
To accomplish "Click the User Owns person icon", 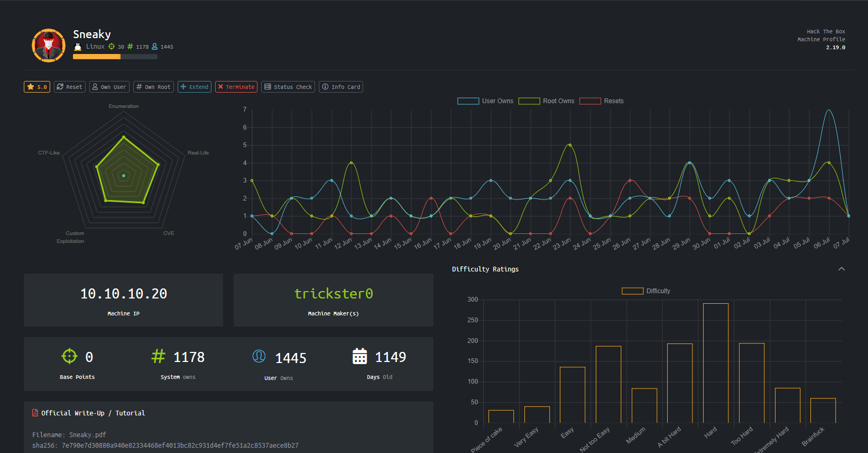I will point(259,357).
